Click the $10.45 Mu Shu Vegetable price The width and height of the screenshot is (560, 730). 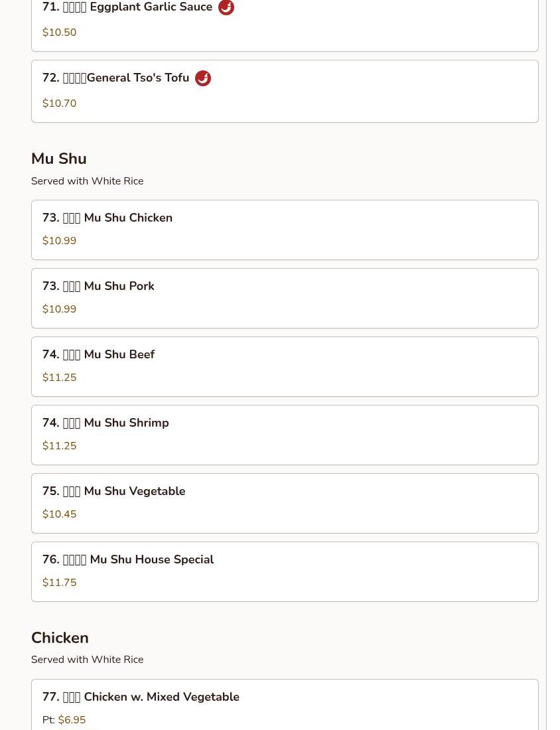[59, 514]
